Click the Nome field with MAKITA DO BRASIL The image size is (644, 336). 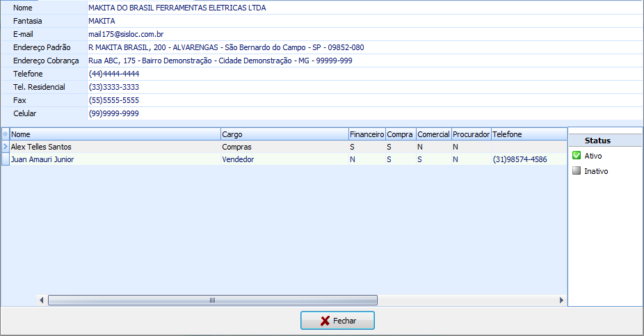(x=364, y=8)
